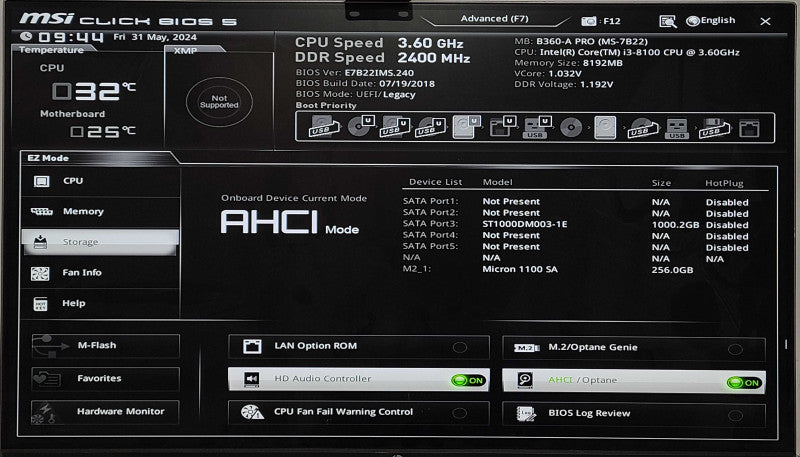Select the first USB hard disk boot icon
This screenshot has height=457, width=800.
(326, 127)
